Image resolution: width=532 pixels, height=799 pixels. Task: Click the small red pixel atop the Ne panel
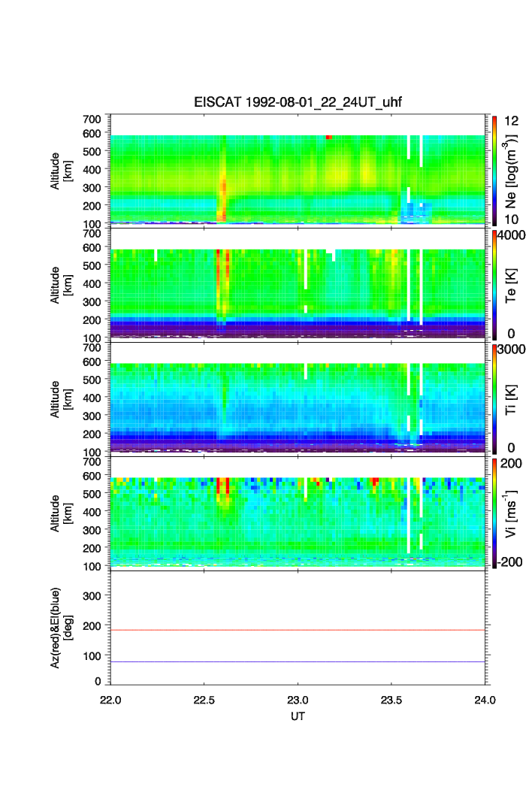coord(328,137)
